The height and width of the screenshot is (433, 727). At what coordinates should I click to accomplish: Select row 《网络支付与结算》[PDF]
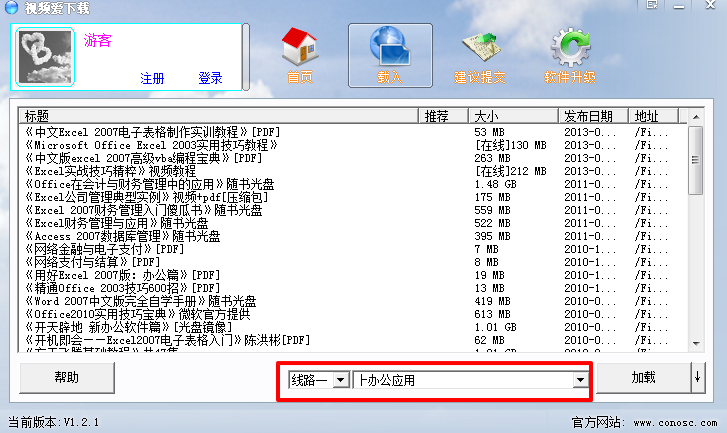pos(352,262)
